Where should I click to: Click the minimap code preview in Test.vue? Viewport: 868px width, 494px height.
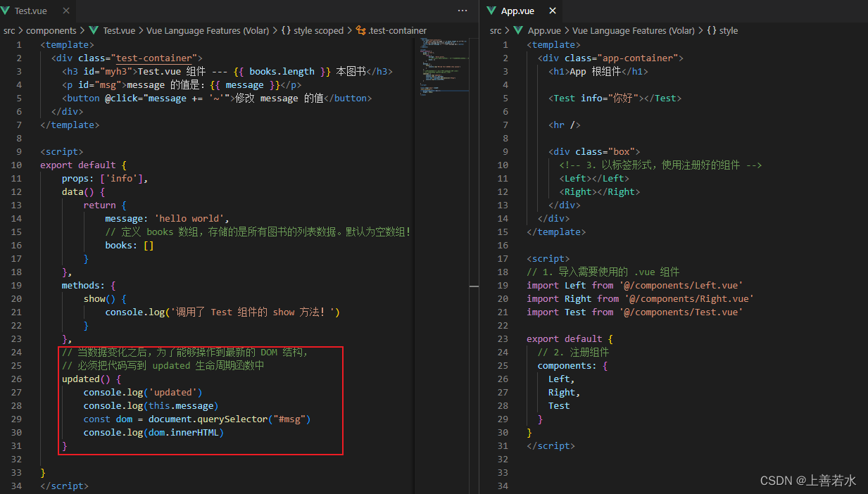444,68
